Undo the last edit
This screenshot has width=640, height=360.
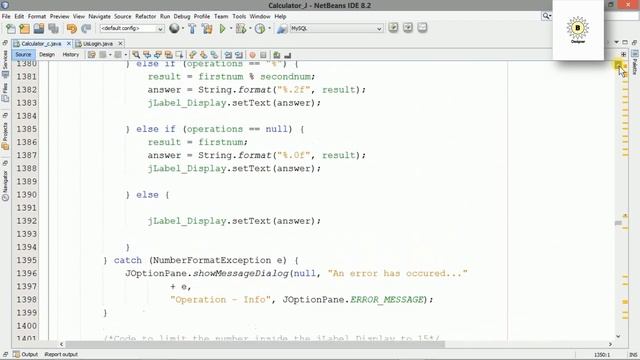[x=72, y=29]
